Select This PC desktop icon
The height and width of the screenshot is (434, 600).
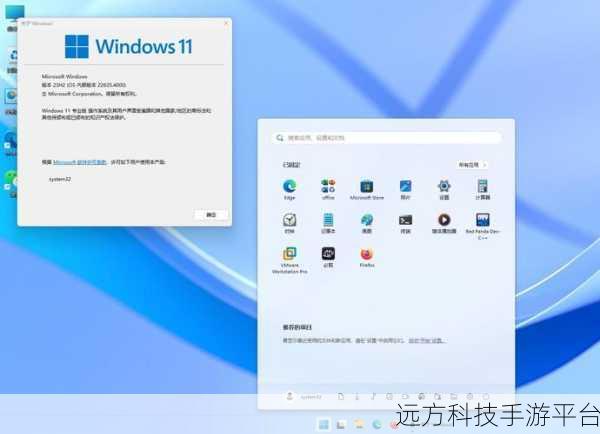14,17
